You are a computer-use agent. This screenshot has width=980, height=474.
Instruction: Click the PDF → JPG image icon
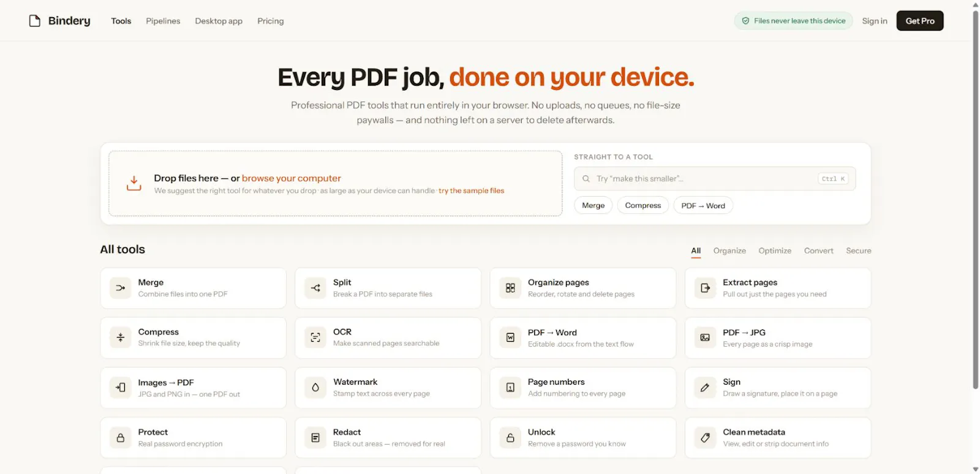point(705,337)
